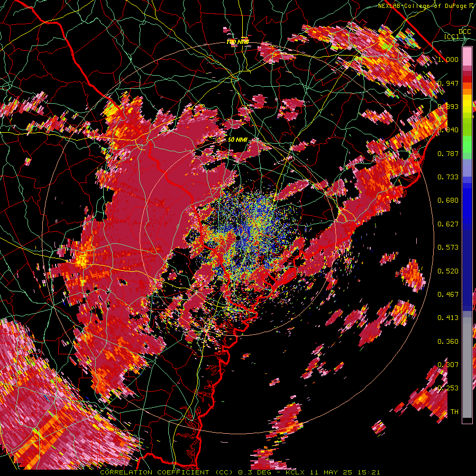Screen dimensions: 476x476
Task: Click the 0.680 scale value
Action: pyautogui.click(x=448, y=200)
